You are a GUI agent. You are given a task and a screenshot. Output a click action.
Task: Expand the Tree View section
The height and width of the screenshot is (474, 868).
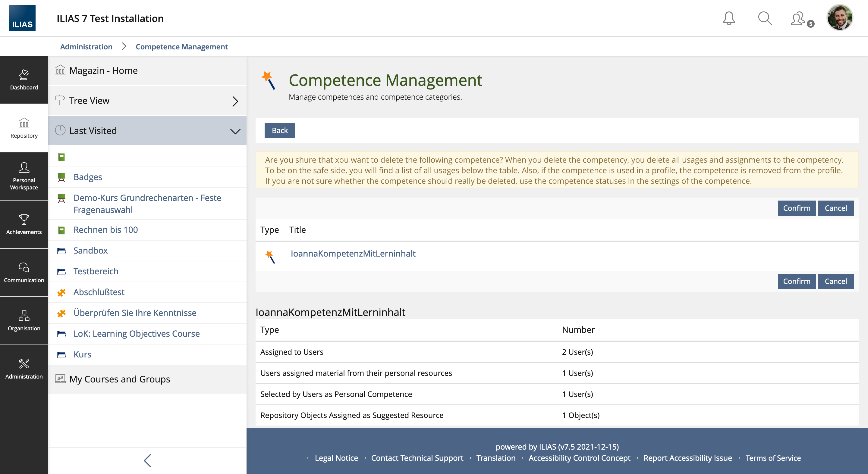147,101
